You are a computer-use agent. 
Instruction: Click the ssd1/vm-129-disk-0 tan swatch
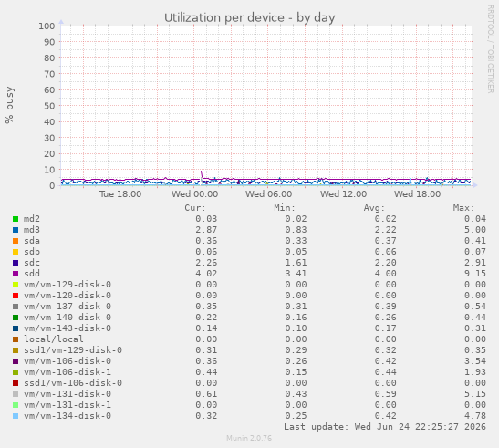[16, 350]
